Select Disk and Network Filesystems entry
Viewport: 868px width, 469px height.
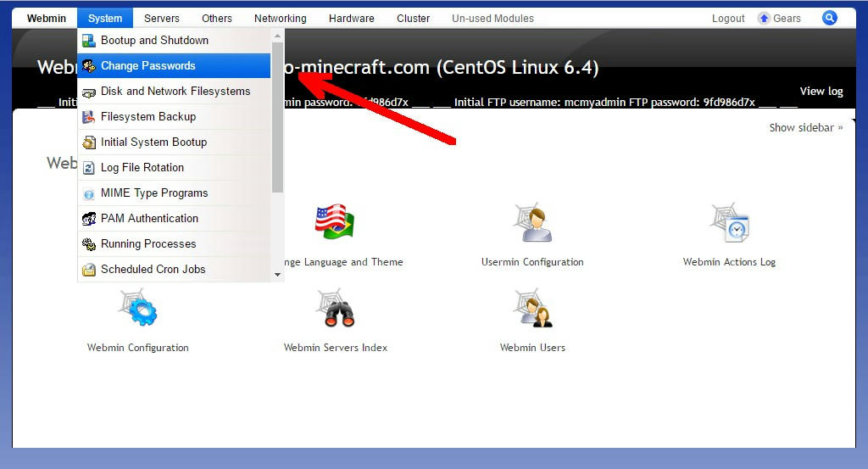(x=174, y=92)
